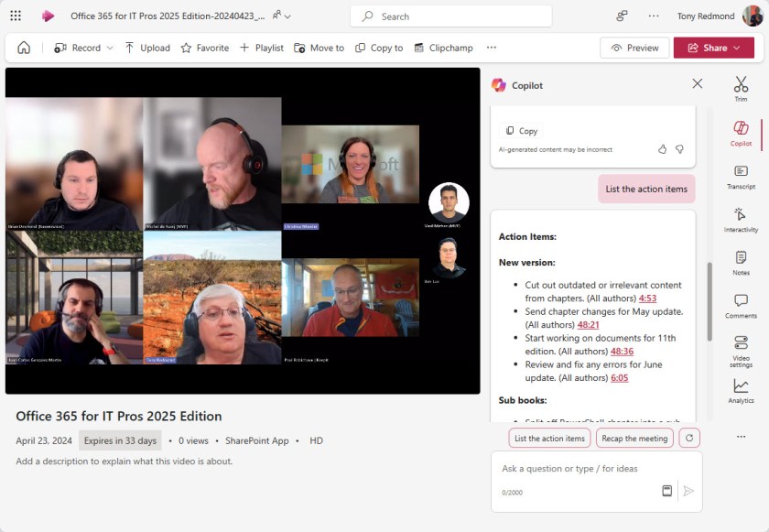This screenshot has height=532, width=769.
Task: Click Add a description text
Action: (x=125, y=461)
